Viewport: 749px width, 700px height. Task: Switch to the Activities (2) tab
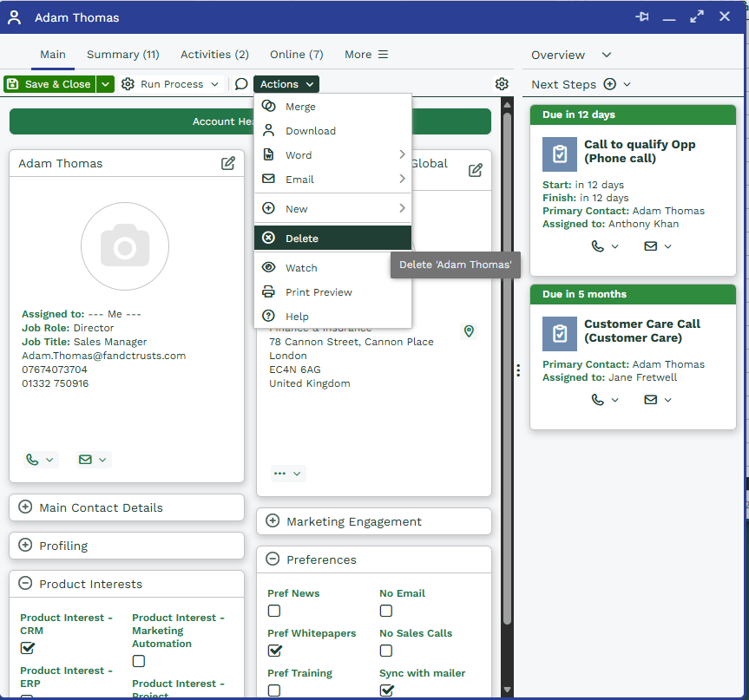tap(214, 55)
